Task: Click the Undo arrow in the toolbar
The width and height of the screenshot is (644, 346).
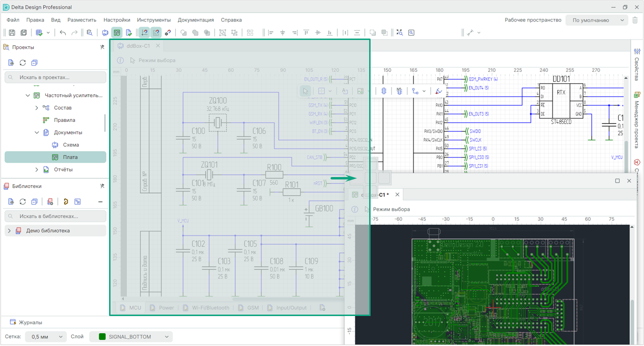Action: pos(63,33)
